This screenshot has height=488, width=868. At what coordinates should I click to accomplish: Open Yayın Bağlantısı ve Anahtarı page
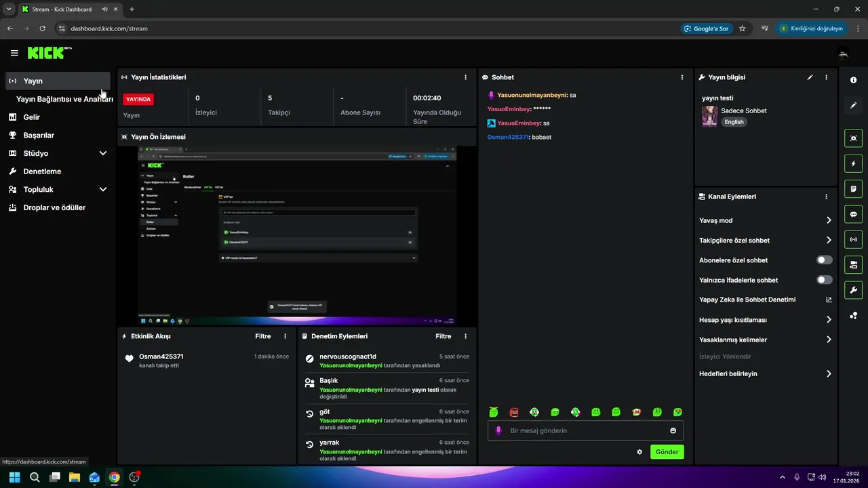tap(64, 99)
